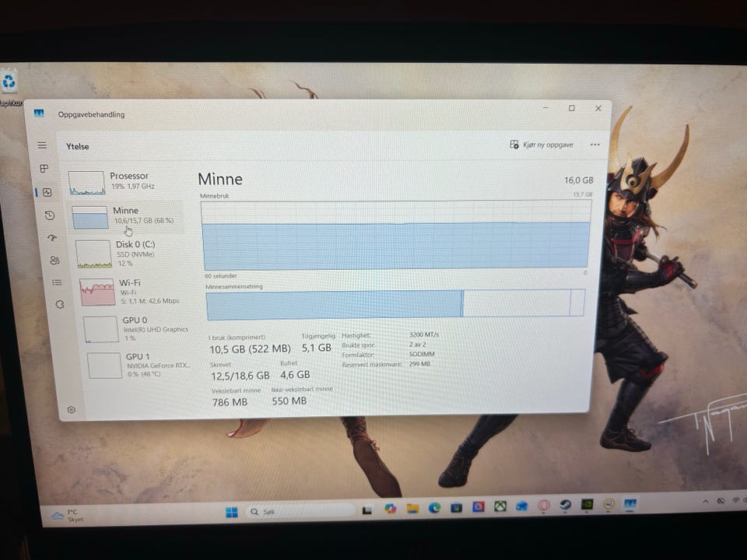Click the 'Kjør ny oppgave' button
The image size is (747, 560).
point(542,145)
